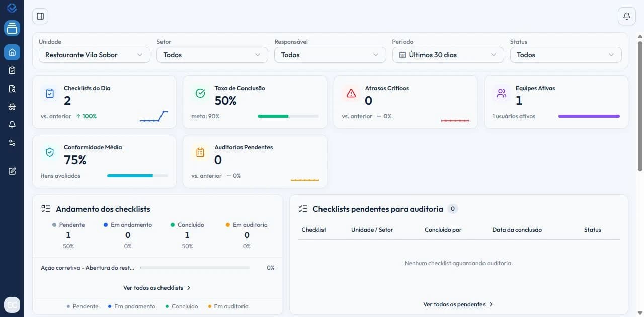Click the Auditorias Pendentes orange sparkline

click(x=305, y=180)
